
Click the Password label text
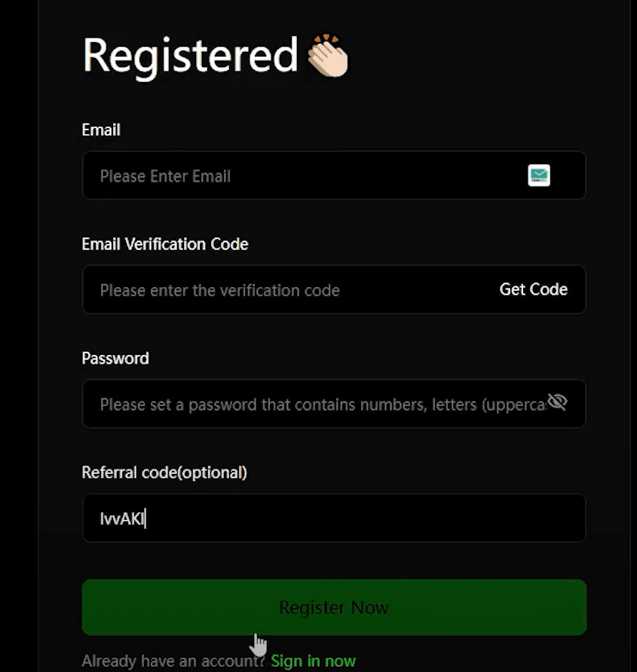coord(115,359)
